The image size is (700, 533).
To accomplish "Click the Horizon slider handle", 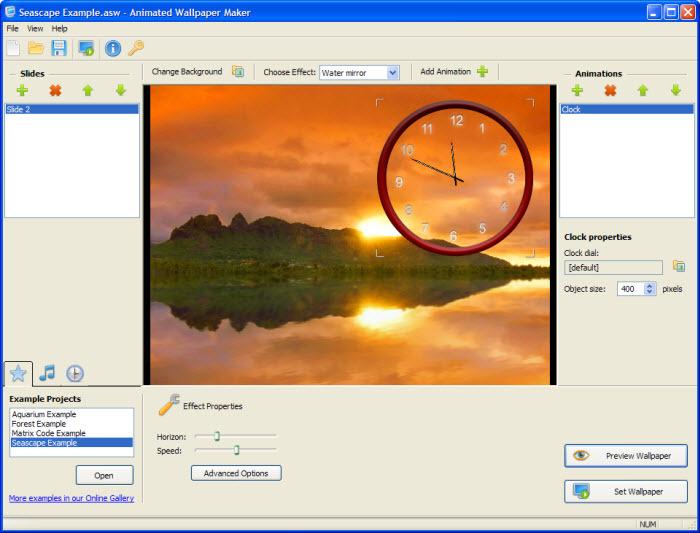I will click(x=217, y=436).
